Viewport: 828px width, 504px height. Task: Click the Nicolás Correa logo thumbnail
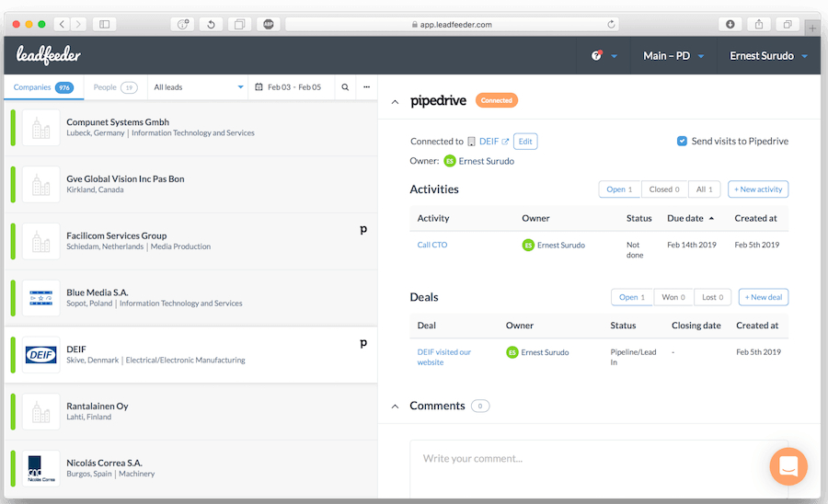tap(40, 468)
